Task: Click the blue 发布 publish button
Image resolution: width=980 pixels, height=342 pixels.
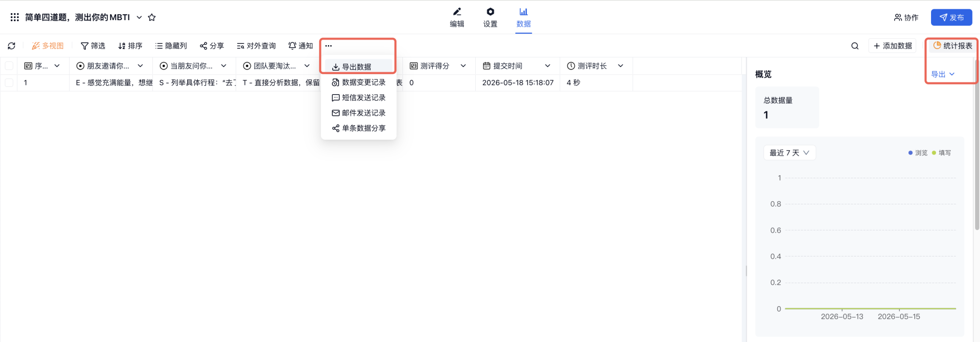Action: pyautogui.click(x=952, y=17)
